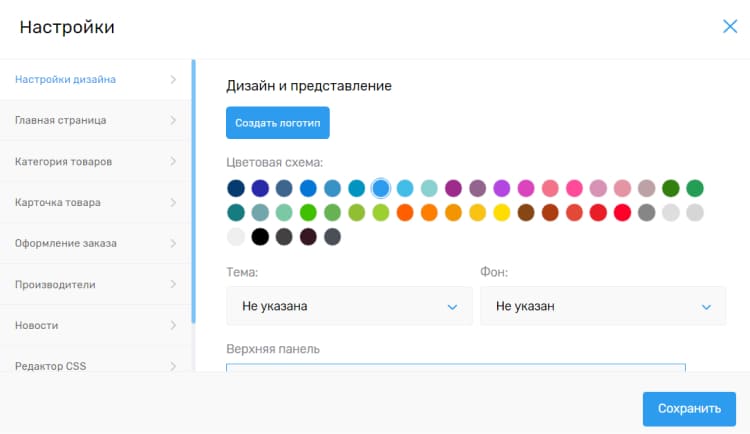Image resolution: width=750 pixels, height=434 pixels.
Task: Choose the pure yellow color swatch
Action: point(502,212)
